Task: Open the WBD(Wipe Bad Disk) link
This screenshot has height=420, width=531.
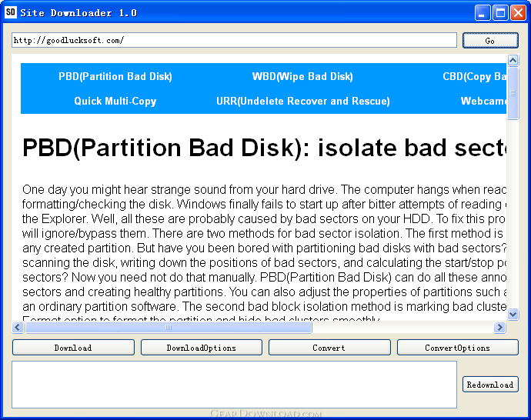Action: point(302,76)
